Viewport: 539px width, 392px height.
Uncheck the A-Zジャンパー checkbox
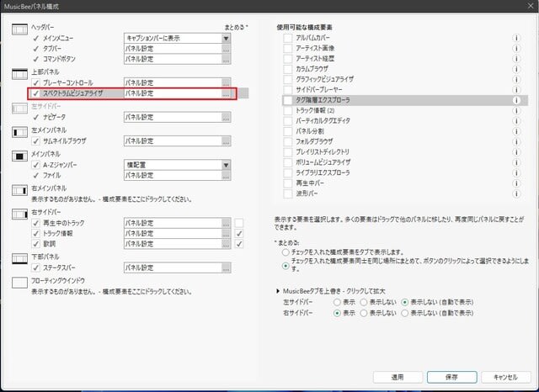[x=35, y=165]
